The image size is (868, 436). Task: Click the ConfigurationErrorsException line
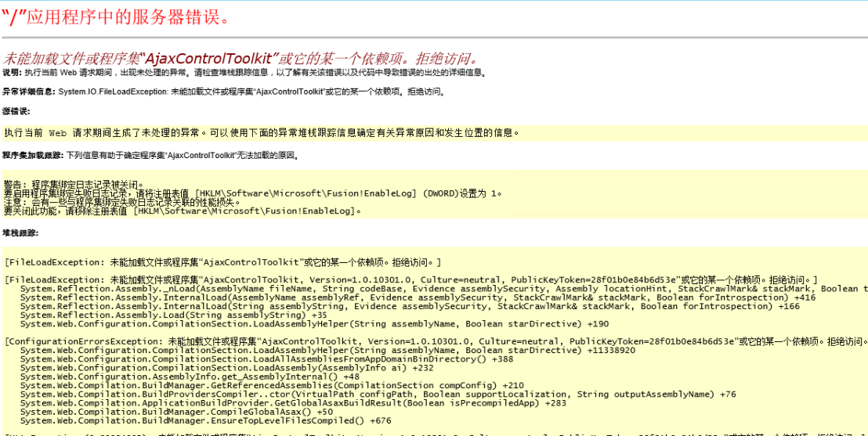pos(436,341)
